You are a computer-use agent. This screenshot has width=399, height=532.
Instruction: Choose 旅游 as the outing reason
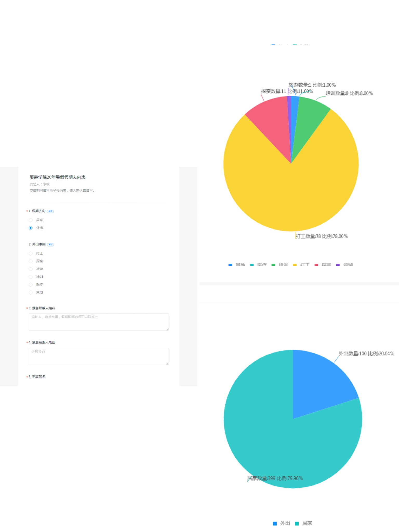point(31,269)
